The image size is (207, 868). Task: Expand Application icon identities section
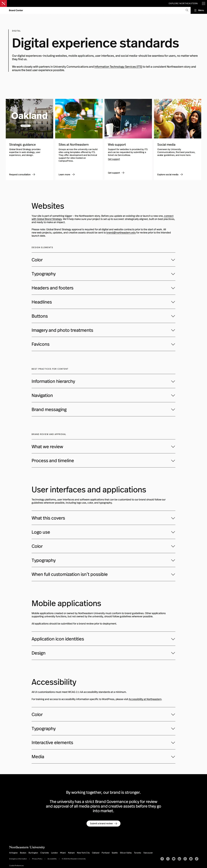click(103, 639)
